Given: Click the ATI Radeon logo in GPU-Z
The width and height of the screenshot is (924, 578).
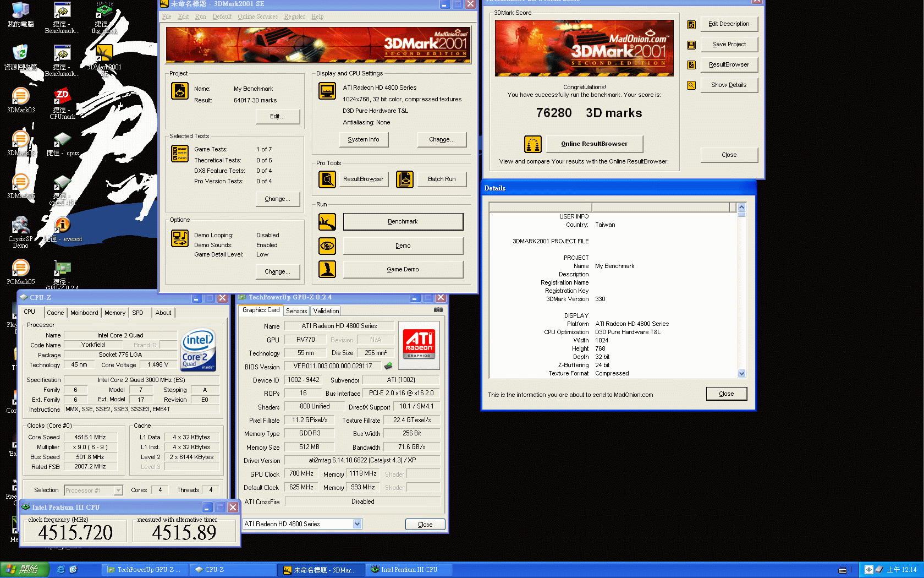Looking at the screenshot, I should point(419,345).
